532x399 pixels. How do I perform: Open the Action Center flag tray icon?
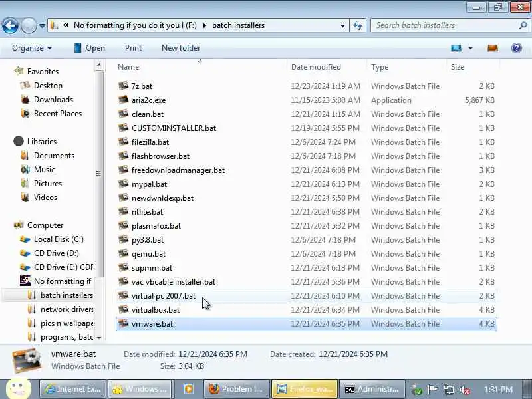pyautogui.click(x=433, y=390)
